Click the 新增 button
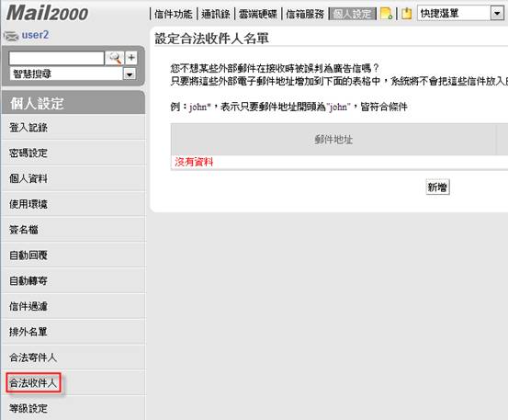This screenshot has height=420, width=508. (437, 187)
